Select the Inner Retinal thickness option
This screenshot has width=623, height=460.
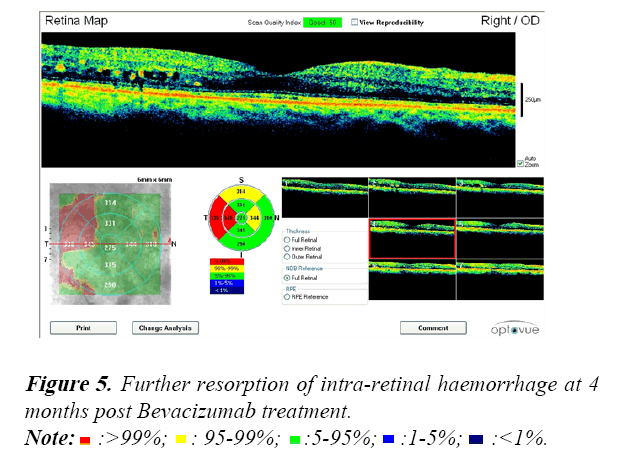[x=288, y=248]
